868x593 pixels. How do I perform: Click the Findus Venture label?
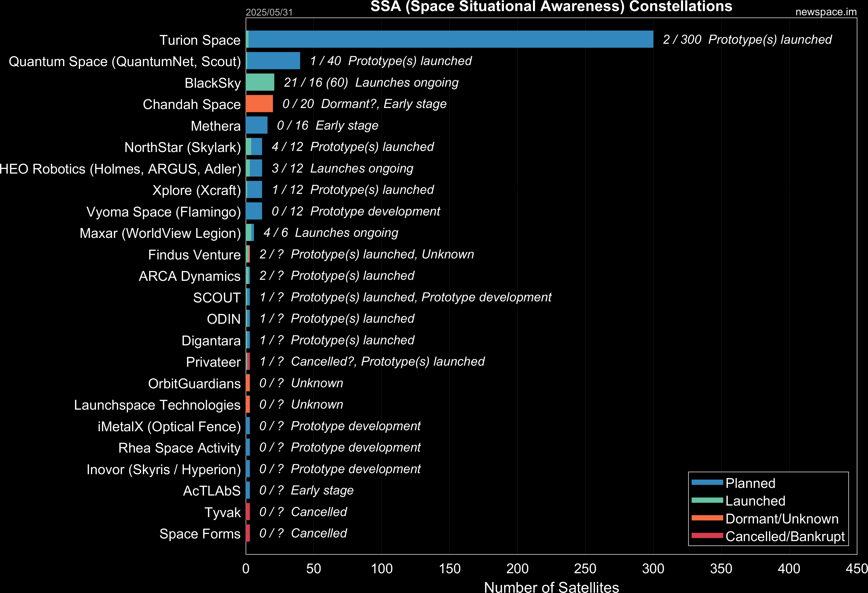pyautogui.click(x=194, y=255)
